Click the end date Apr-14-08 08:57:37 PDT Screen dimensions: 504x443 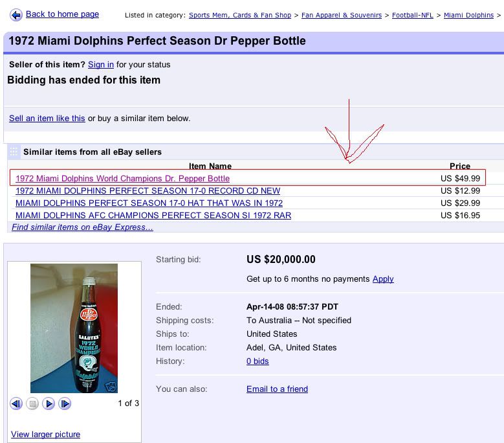point(292,306)
